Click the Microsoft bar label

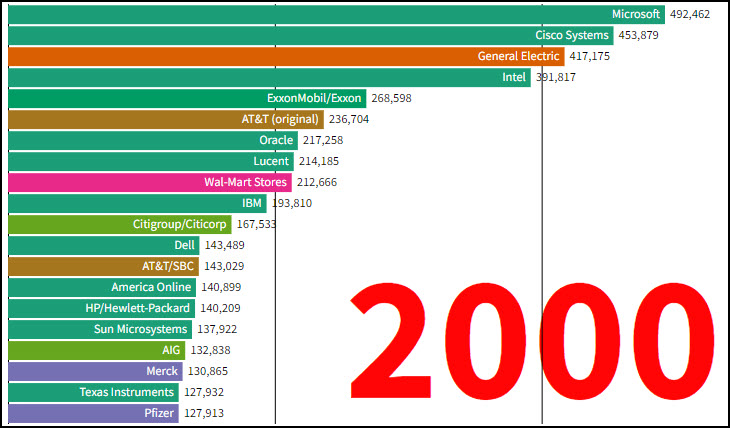tap(635, 14)
